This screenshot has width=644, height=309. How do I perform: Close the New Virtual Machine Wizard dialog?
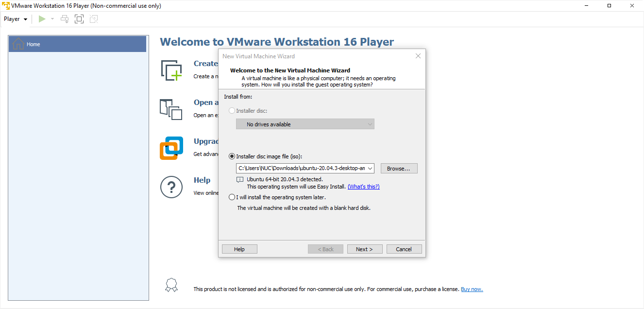click(x=418, y=56)
